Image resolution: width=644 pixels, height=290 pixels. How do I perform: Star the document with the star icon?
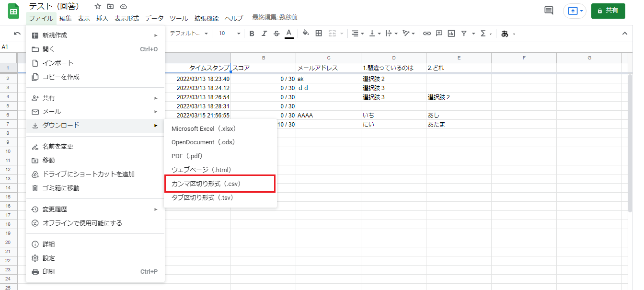(x=98, y=6)
